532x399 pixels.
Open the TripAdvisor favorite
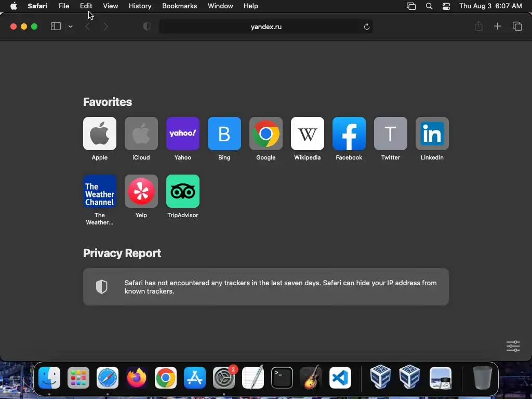[x=182, y=191]
